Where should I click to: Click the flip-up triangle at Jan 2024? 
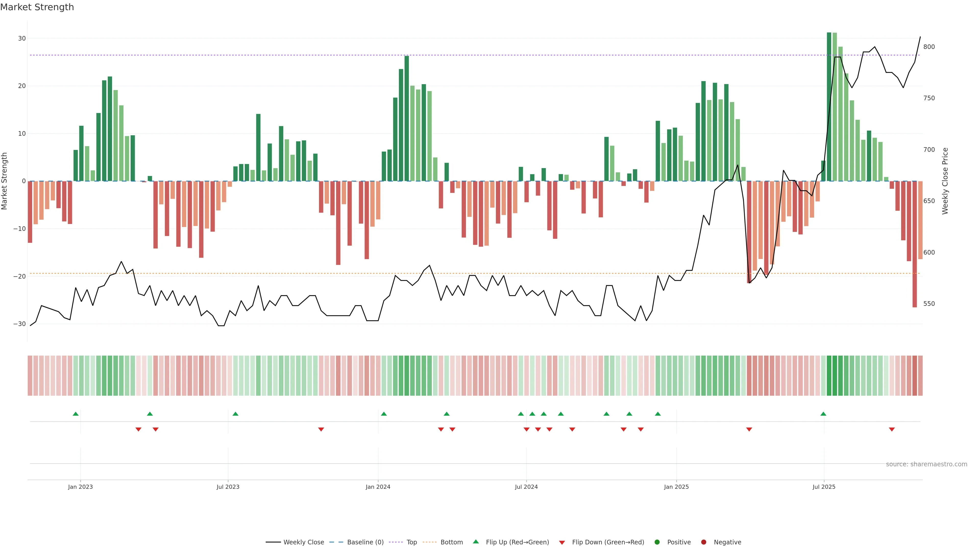point(384,414)
